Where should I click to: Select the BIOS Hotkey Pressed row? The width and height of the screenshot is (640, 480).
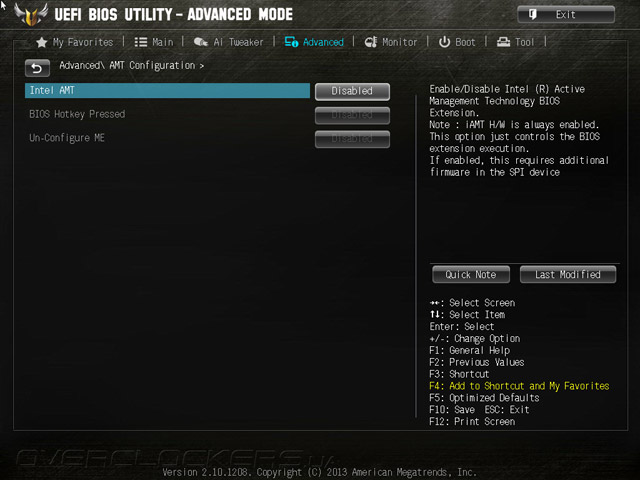click(x=167, y=114)
